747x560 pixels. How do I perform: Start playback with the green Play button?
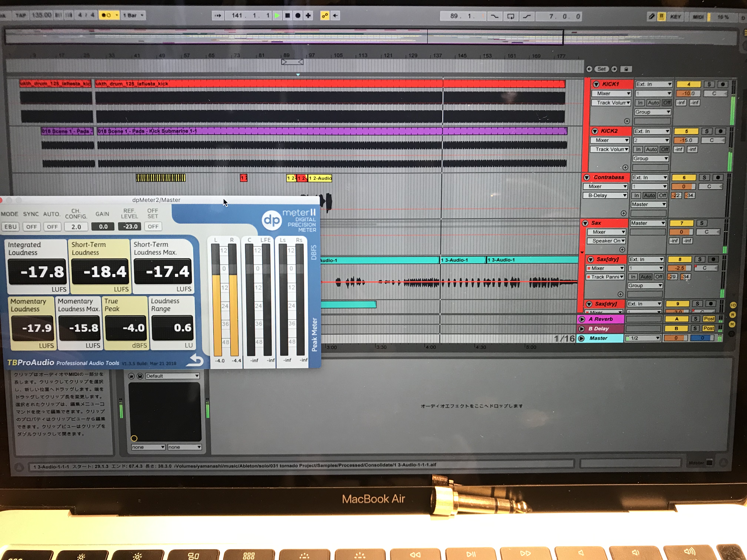point(277,16)
